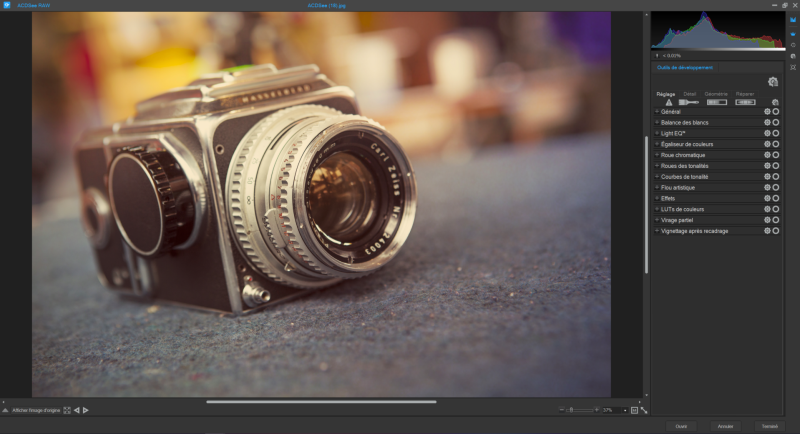Expand the Général group

coord(657,111)
